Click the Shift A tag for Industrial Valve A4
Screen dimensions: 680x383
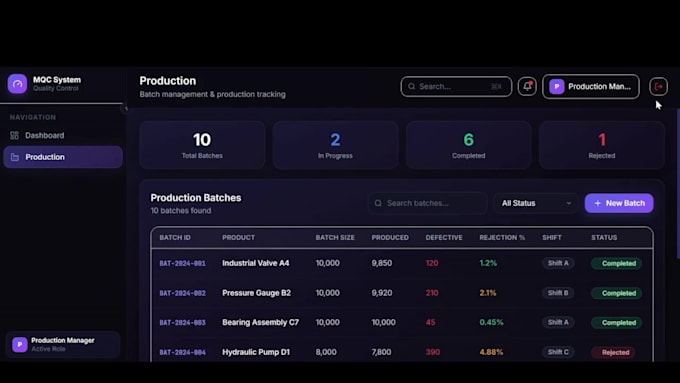point(558,263)
